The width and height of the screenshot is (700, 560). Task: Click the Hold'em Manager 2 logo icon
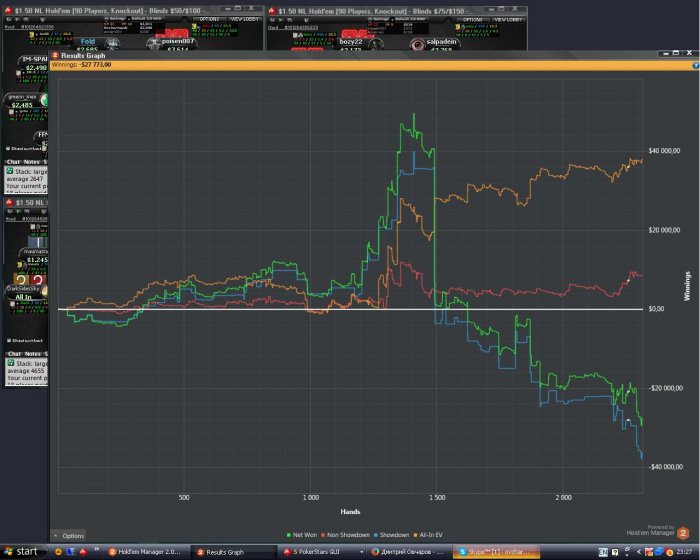683,533
